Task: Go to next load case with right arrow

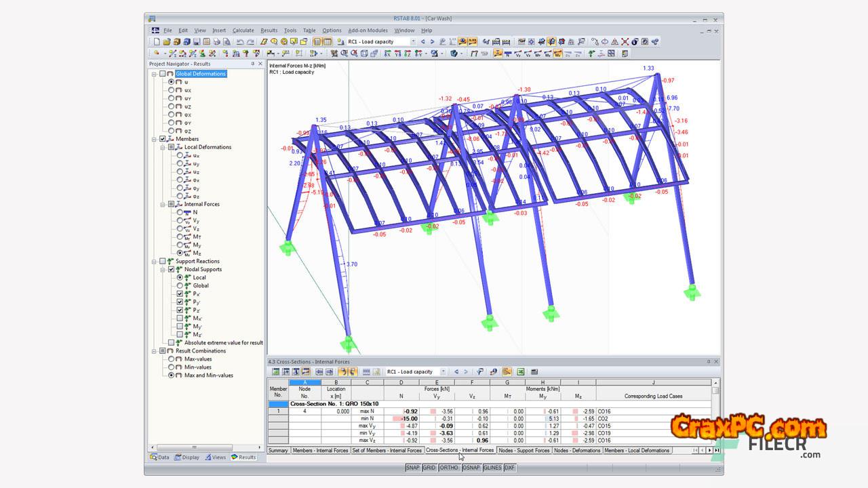Action: 432,41
